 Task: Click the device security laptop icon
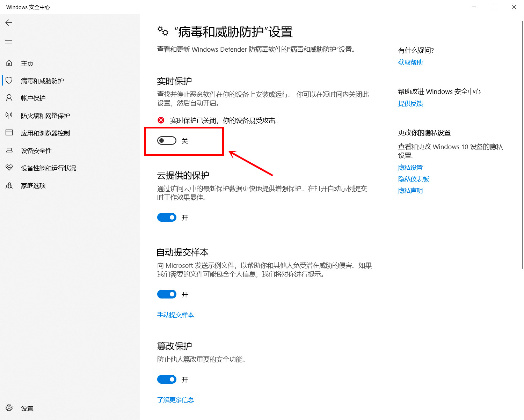pos(9,150)
